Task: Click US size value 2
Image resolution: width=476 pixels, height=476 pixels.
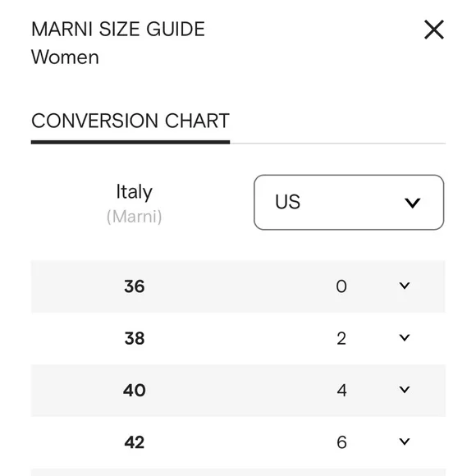Action: 341,338
